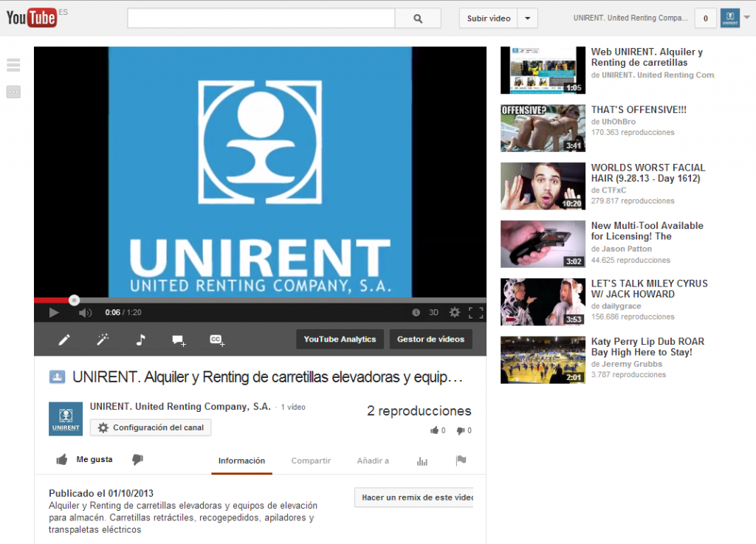
Task: Open the account avatar in header
Action: [730, 18]
